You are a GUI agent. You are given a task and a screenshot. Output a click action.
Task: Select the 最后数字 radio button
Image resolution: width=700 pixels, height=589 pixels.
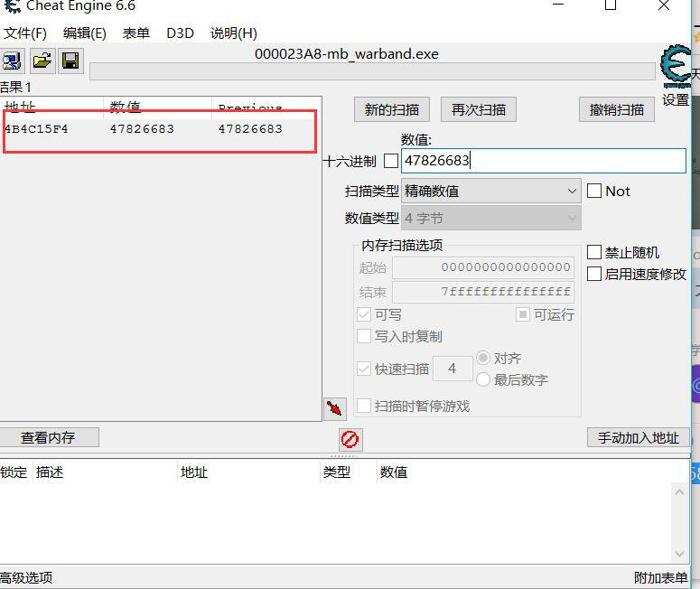[x=483, y=379]
